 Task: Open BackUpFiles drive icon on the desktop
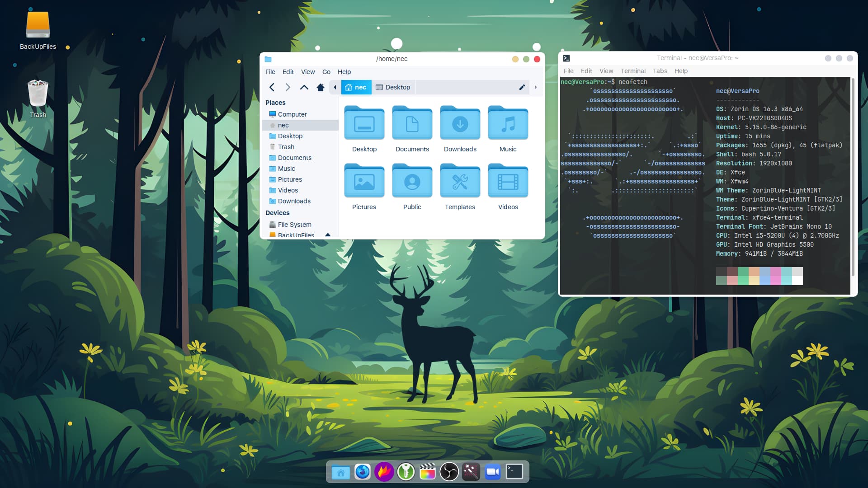click(x=38, y=26)
